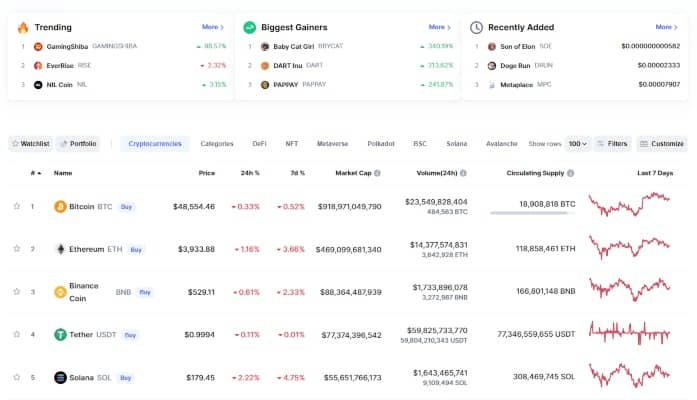Viewport: 697px width, 400px height.
Task: Open Binance Coin last 7 days chart
Action: click(x=629, y=290)
